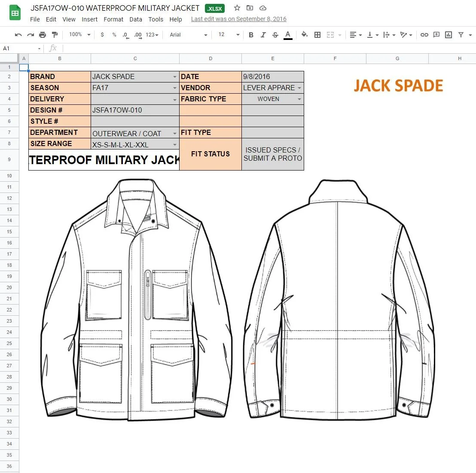Open the OUTERWEAR / COAT cell dropdown
Screen dimensions: 476x473
click(175, 133)
